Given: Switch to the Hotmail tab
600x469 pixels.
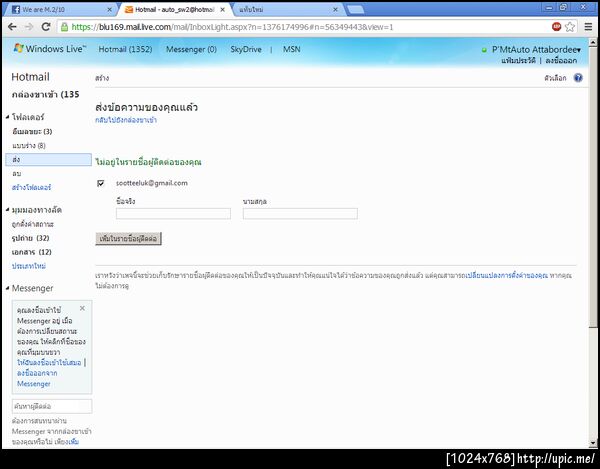Looking at the screenshot, I should [174, 10].
